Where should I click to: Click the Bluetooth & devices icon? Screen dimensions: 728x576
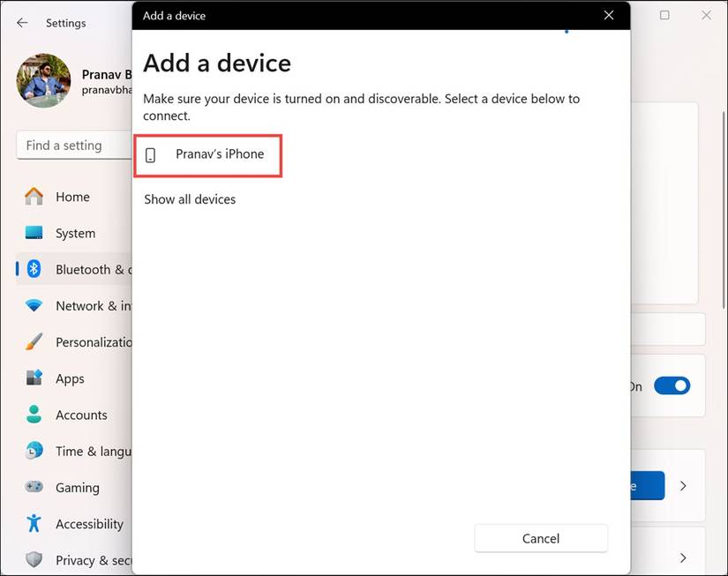[x=34, y=269]
